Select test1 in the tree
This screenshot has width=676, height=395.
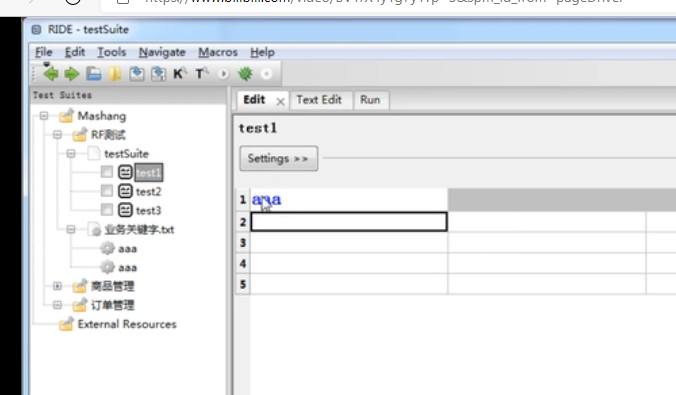click(x=149, y=173)
